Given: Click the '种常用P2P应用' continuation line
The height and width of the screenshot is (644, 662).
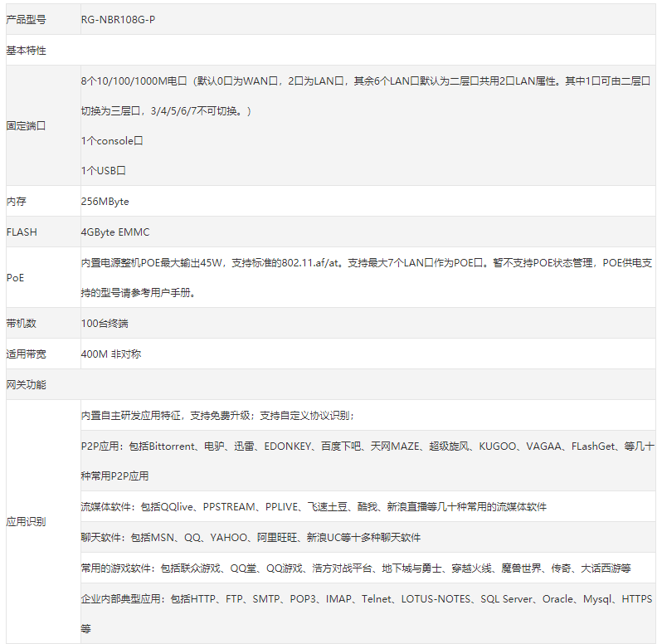Looking at the screenshot, I should click(x=114, y=476).
